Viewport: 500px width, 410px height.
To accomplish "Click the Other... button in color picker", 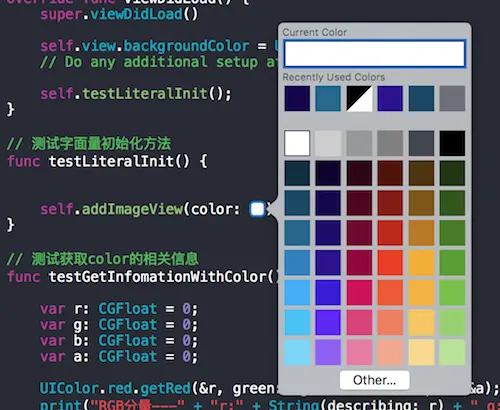I will coord(375,380).
